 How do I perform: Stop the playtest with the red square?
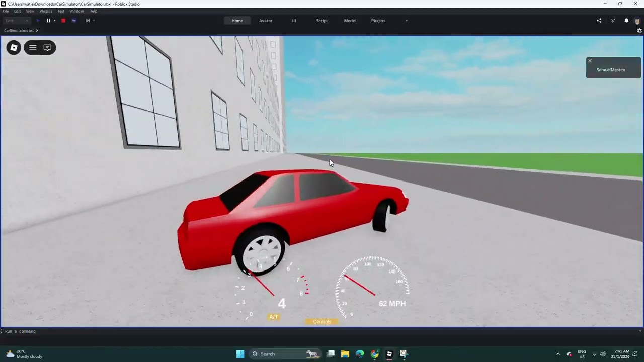63,21
